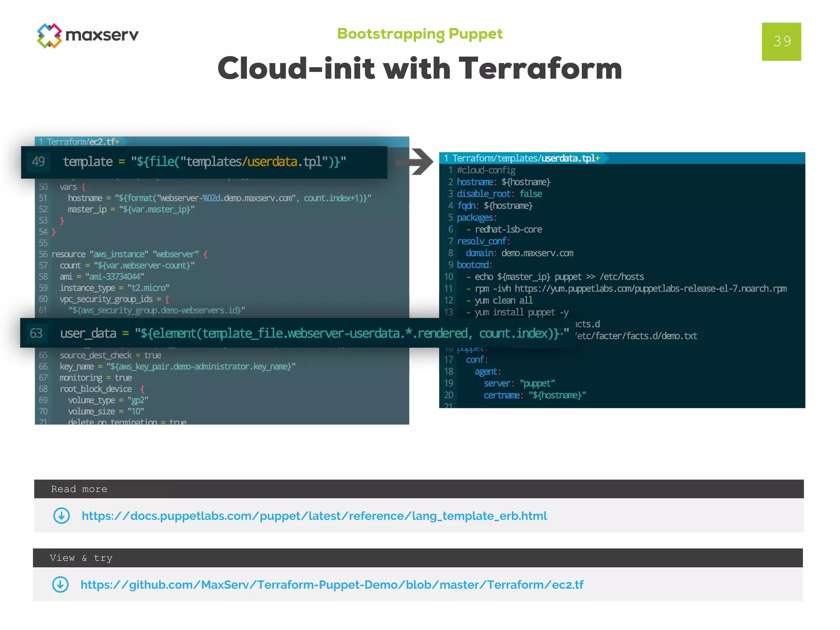Click the redhat-lsb-core package entry
Image resolution: width=840 pixels, height=630 pixels.
pyautogui.click(x=504, y=230)
